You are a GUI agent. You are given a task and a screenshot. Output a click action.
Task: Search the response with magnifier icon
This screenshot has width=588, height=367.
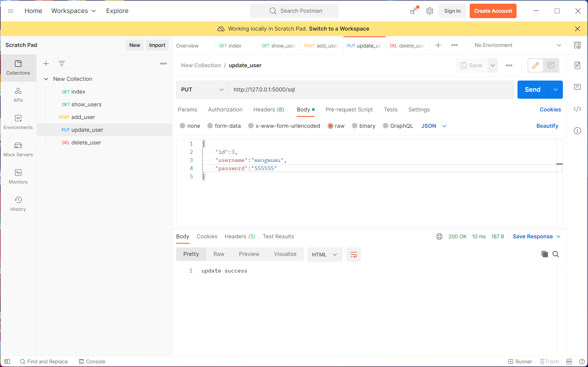tap(556, 254)
